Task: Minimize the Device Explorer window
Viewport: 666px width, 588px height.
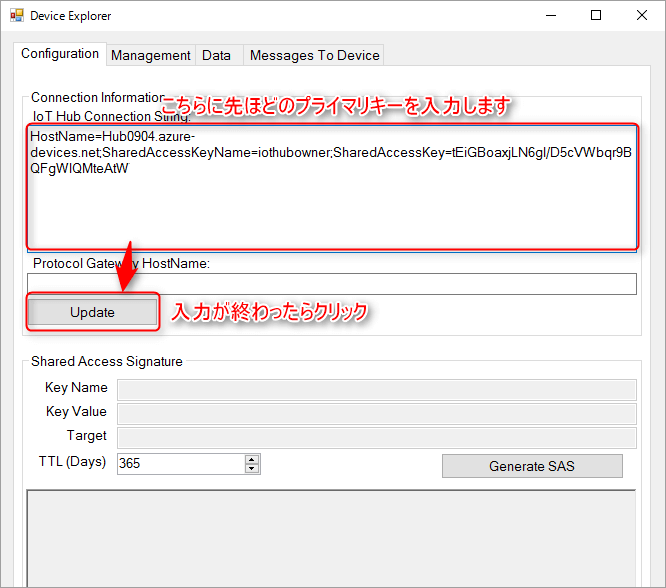Action: (x=550, y=16)
